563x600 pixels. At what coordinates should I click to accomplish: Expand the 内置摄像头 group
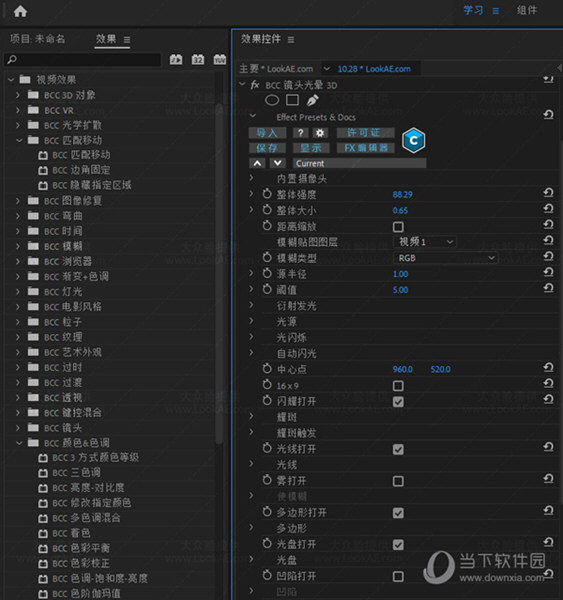coord(251,178)
